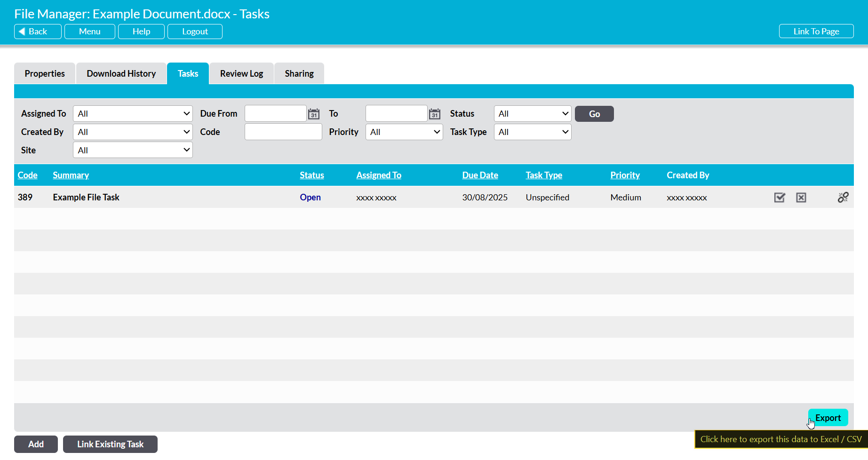The height and width of the screenshot is (460, 868).
Task: Open the Site dropdown
Action: (x=133, y=151)
